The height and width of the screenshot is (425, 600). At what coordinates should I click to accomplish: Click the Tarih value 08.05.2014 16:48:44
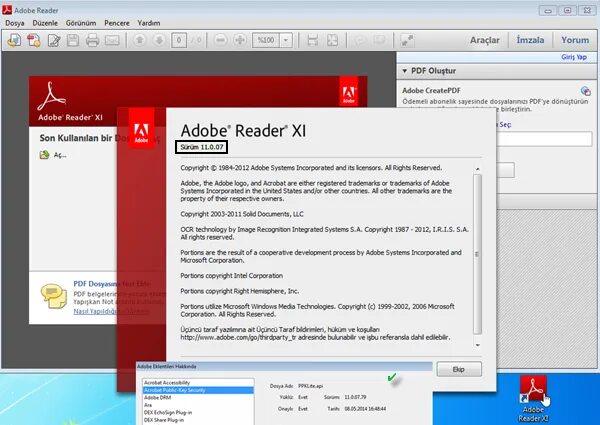click(x=365, y=409)
